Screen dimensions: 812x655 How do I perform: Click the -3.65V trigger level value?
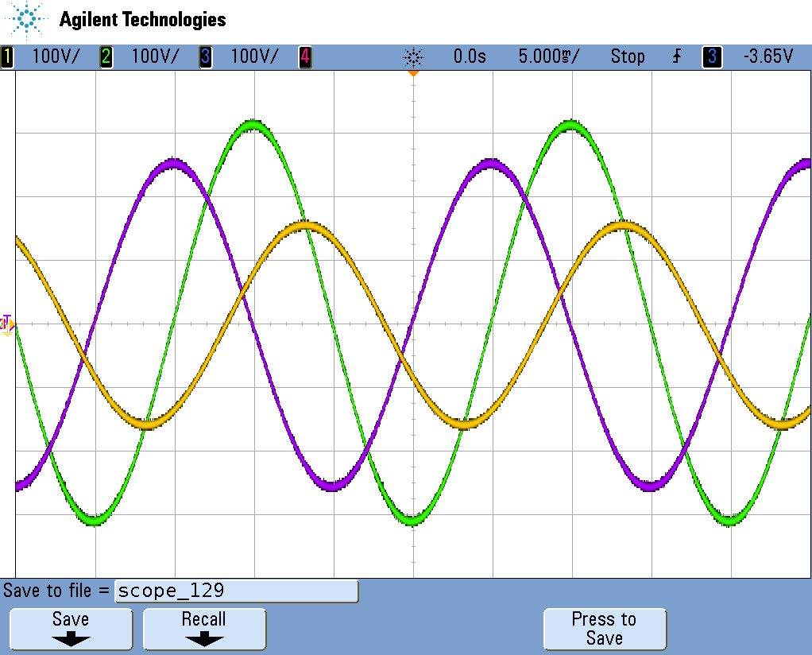768,57
